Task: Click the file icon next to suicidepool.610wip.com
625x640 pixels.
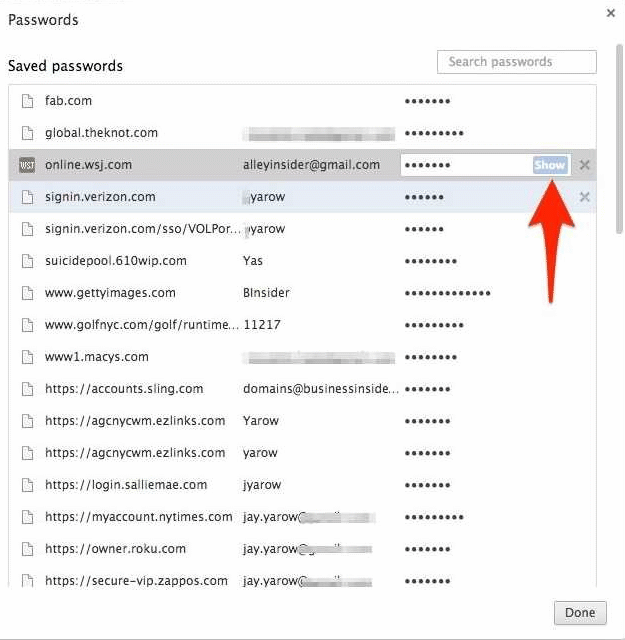Action: [27, 261]
